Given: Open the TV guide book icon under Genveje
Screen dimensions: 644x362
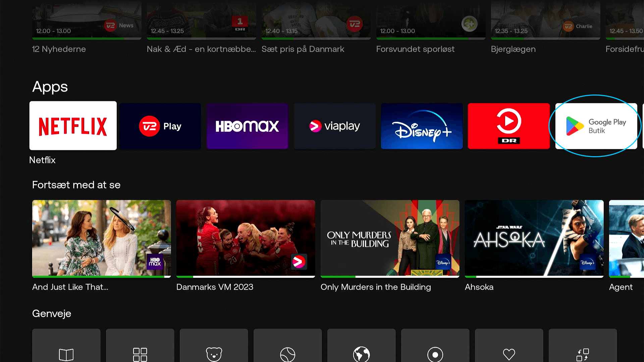Looking at the screenshot, I should (66, 354).
